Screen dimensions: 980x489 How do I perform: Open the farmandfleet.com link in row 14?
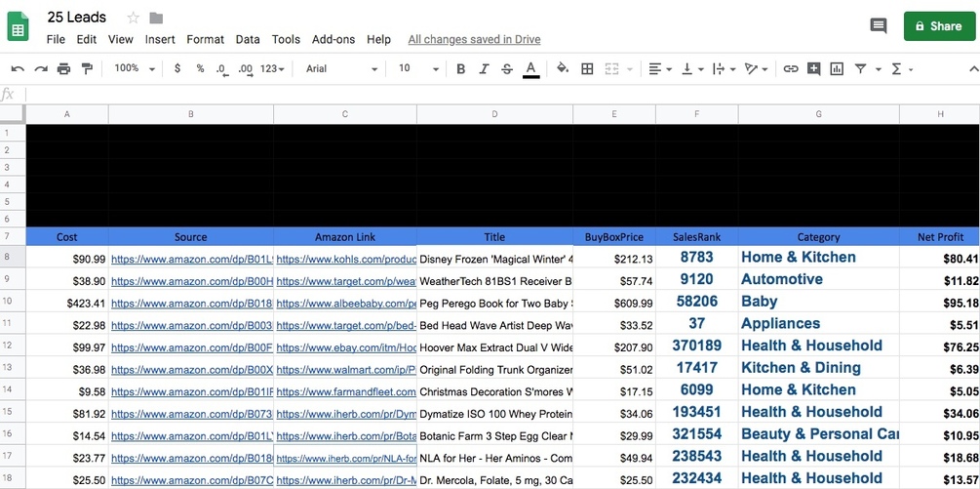(345, 392)
